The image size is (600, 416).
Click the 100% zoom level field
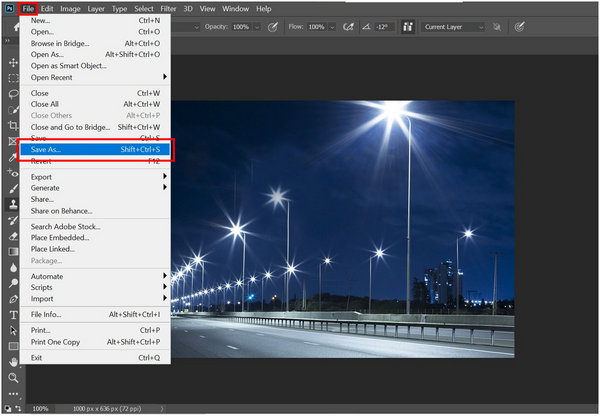pos(40,409)
